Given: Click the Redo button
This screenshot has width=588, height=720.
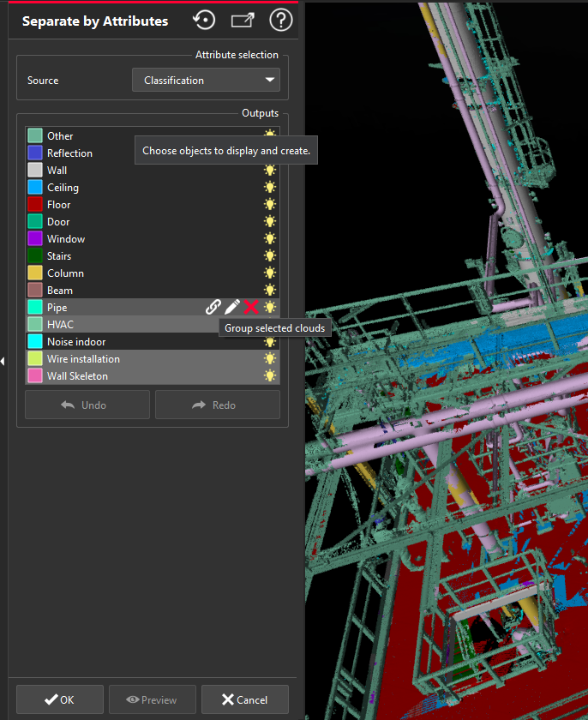Looking at the screenshot, I should (217, 405).
